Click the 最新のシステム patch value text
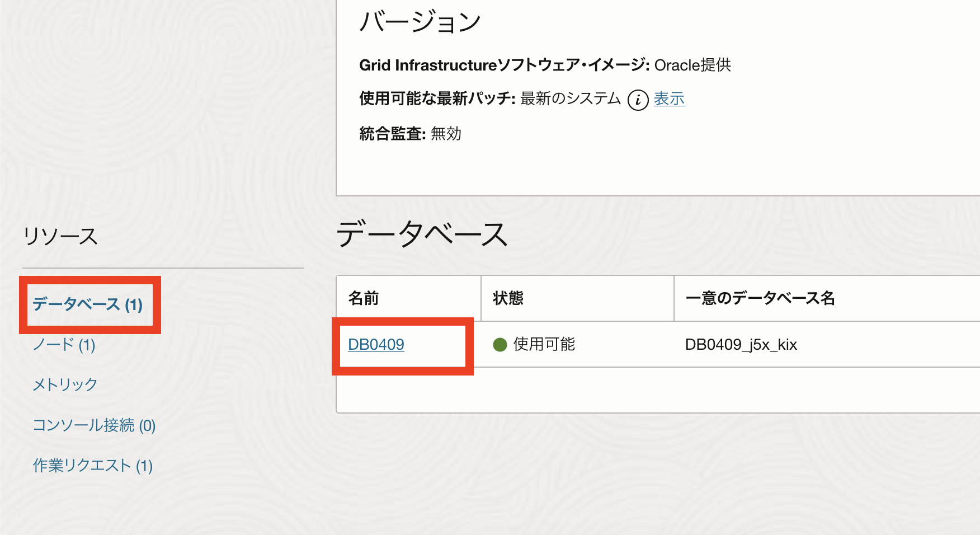This screenshot has height=535, width=980. tap(570, 99)
